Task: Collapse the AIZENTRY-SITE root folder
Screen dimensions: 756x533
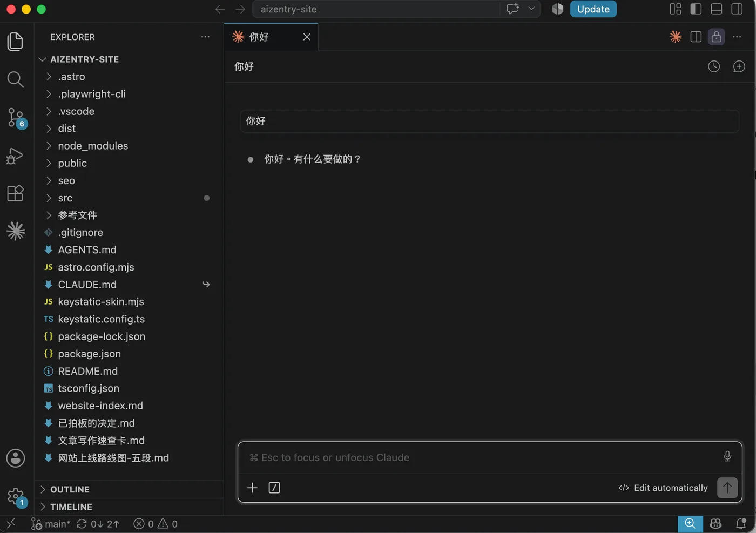Action: [x=130, y=59]
